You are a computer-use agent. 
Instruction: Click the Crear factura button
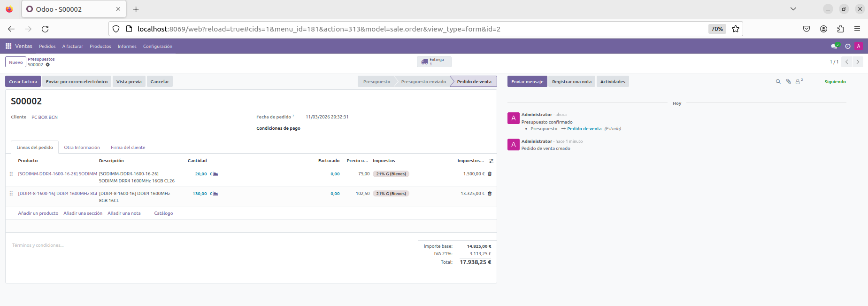pos(23,82)
